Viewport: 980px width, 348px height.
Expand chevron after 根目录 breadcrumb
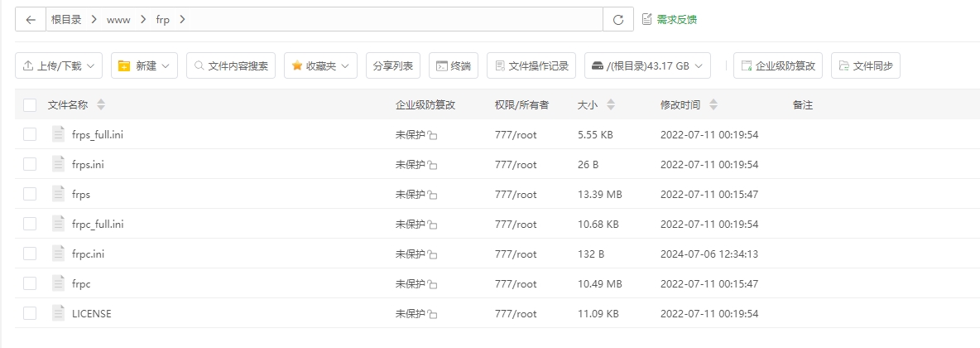click(x=94, y=19)
